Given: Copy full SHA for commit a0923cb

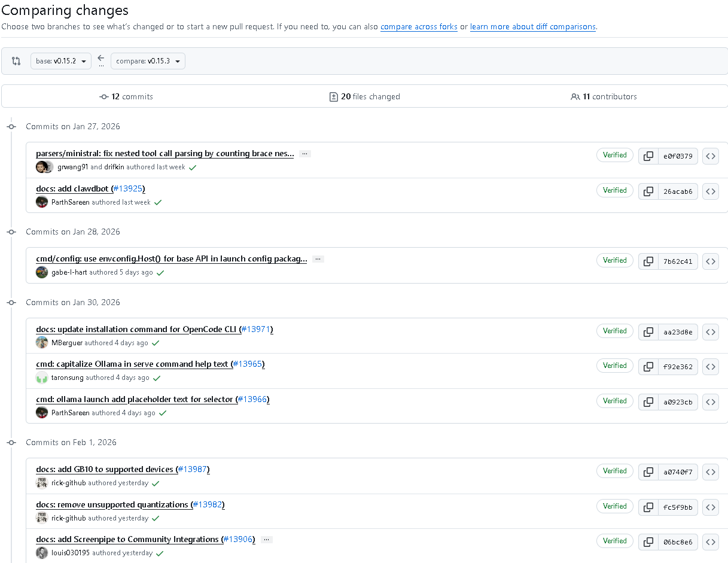Looking at the screenshot, I should [x=648, y=402].
